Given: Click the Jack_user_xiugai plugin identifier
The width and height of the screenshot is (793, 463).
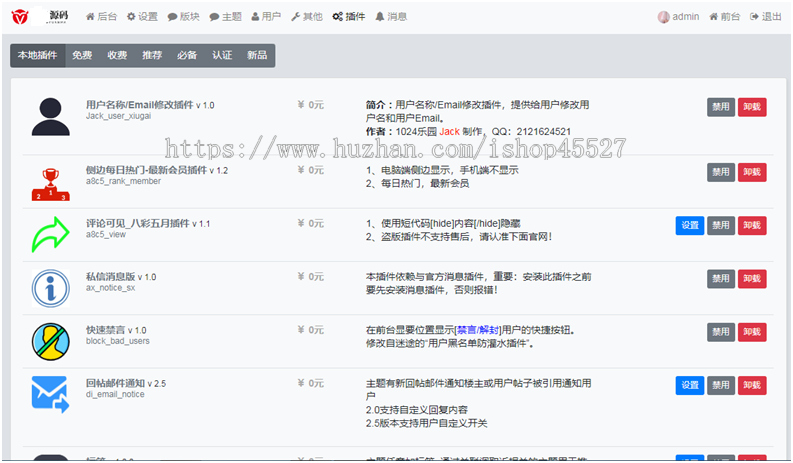Looking at the screenshot, I should pos(118,116).
